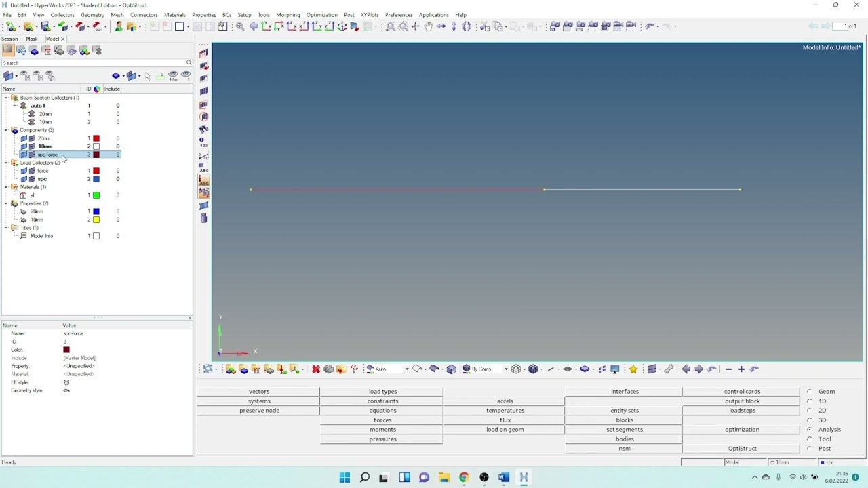The image size is (868, 488).
Task: Select the 3D radio button
Action: 809,420
